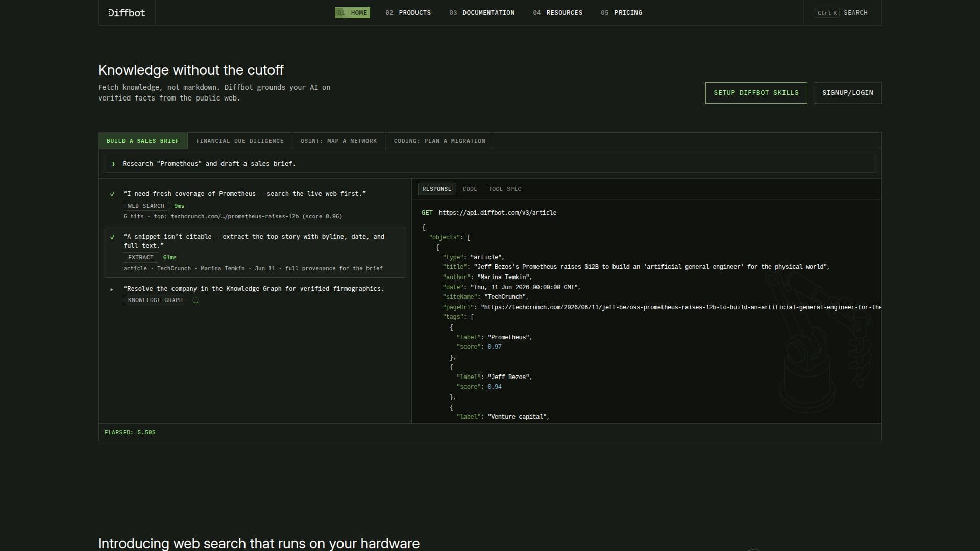Click the Diffbot logo
This screenshot has width=980, height=551.
[127, 13]
